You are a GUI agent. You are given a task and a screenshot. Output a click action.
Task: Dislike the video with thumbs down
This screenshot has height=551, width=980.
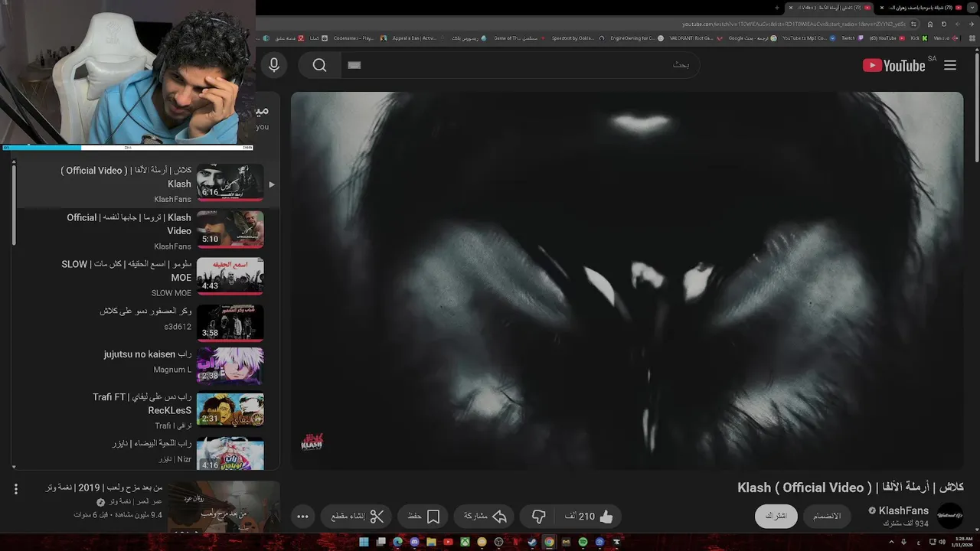tap(539, 517)
